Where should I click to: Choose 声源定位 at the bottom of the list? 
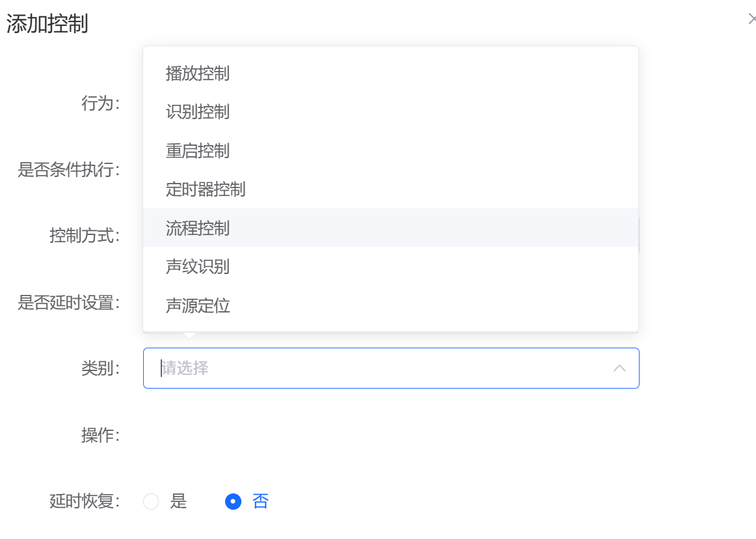coord(197,305)
